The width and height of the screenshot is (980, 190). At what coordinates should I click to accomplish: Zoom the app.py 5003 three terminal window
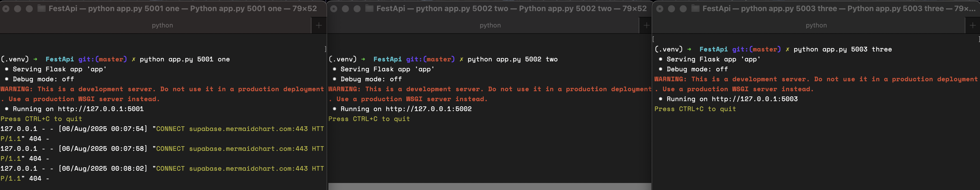click(x=683, y=8)
